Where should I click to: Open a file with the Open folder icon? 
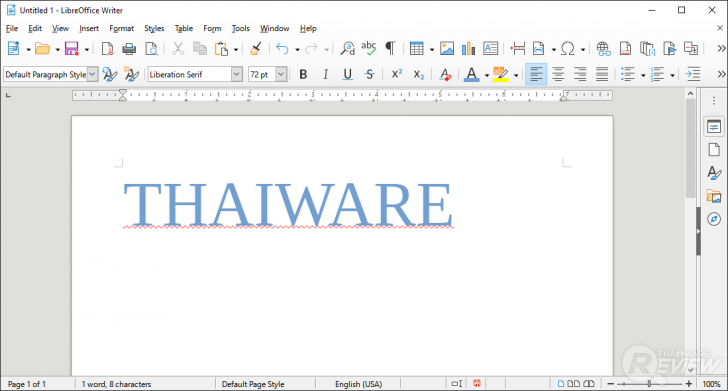pos(42,48)
